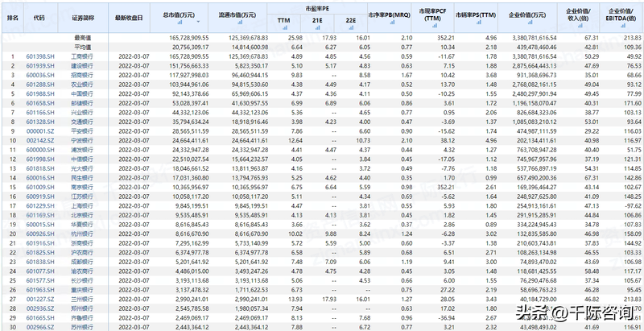The image size is (644, 331).
Task: Open stock code 601288.SH
Action: pyautogui.click(x=40, y=85)
